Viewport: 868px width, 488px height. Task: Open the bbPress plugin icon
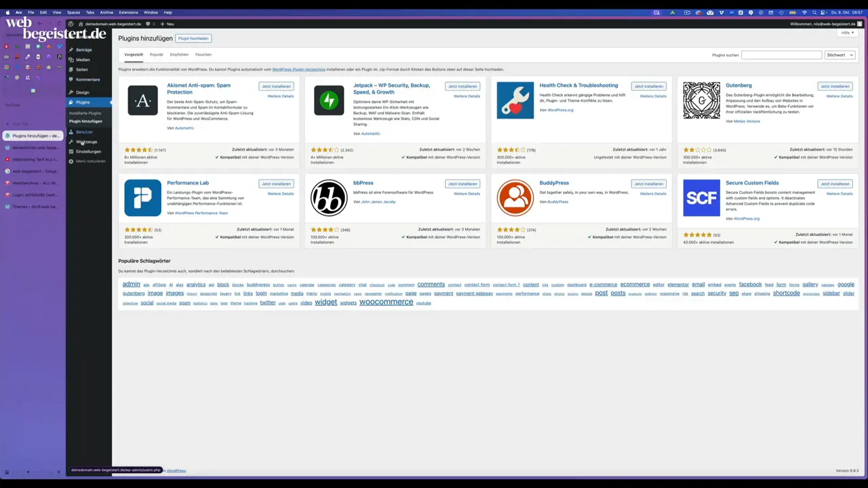(x=329, y=198)
